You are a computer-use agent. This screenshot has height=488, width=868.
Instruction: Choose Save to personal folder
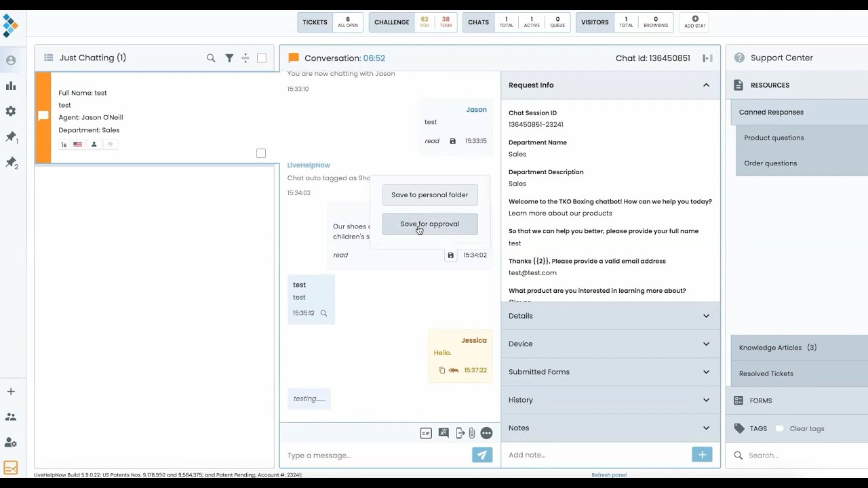[x=430, y=195]
